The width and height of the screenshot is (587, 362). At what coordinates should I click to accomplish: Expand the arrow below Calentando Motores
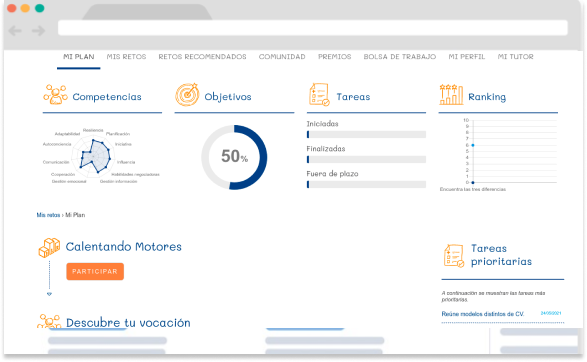[x=49, y=294]
